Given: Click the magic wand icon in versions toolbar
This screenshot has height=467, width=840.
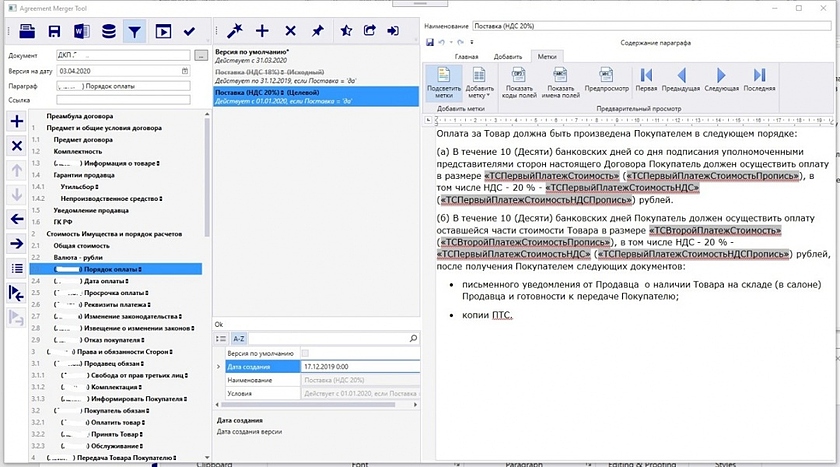Looking at the screenshot, I should [x=236, y=31].
